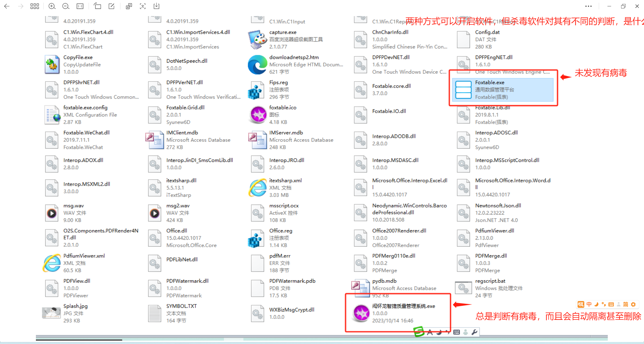Viewport: 644px width, 344px height.
Task: Click the orange 极 input method logo
Action: pos(581,304)
